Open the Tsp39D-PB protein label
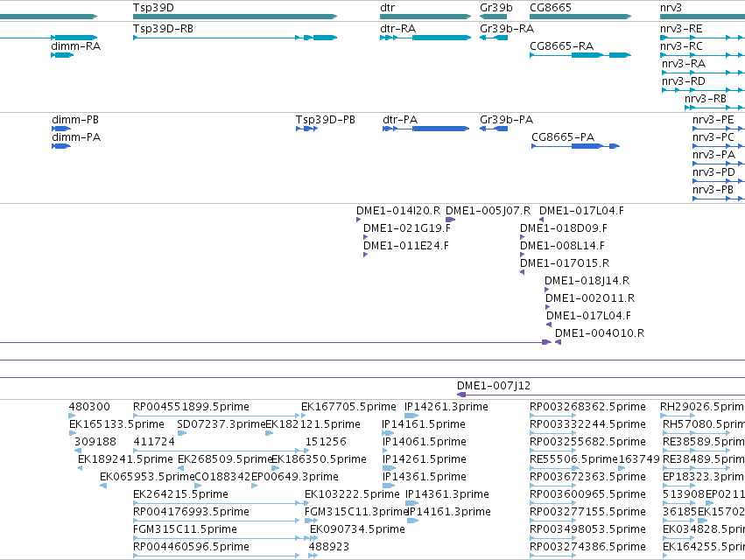The image size is (745, 560). click(x=325, y=120)
